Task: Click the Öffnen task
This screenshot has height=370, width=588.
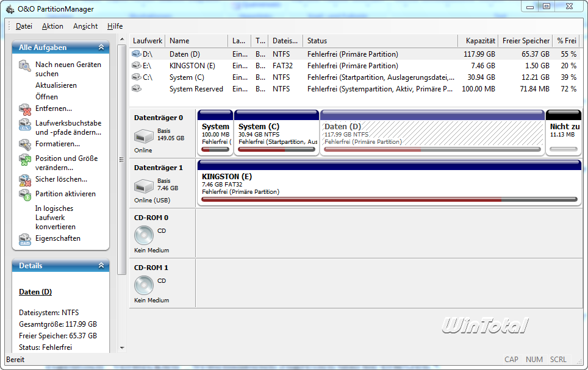Action: click(46, 97)
